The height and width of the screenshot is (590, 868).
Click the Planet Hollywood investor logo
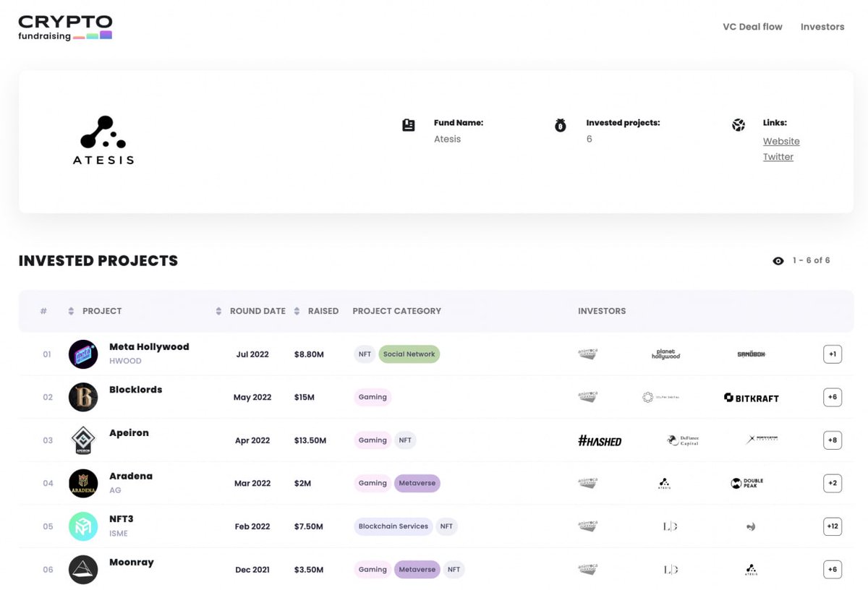[665, 354]
